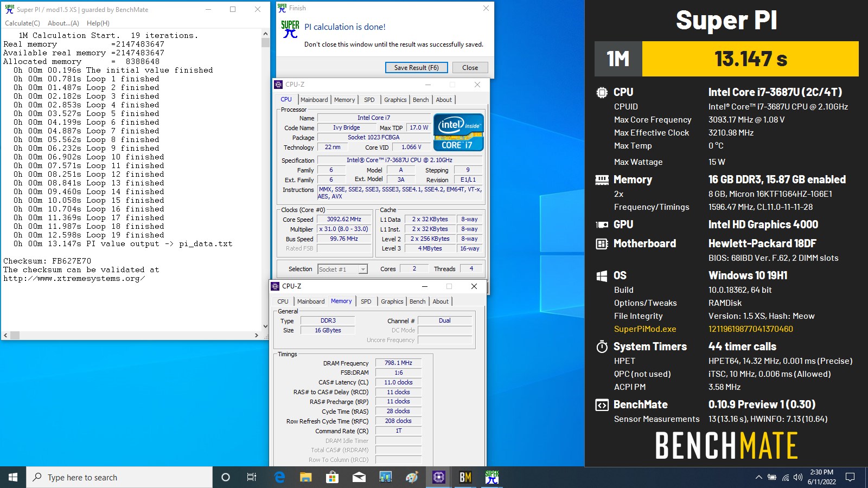This screenshot has width=868, height=488.
Task: Open File Explorer from the taskbar
Action: [306, 477]
